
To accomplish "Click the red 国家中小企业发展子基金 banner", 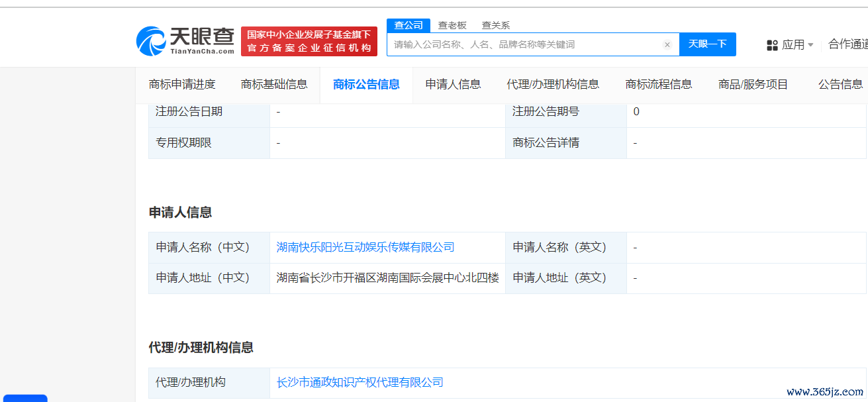I will click(309, 41).
